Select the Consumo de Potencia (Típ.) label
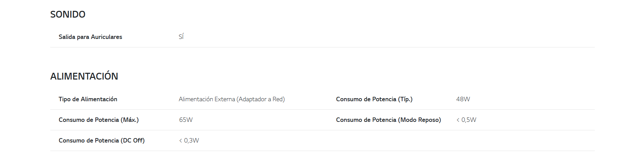This screenshot has height=153, width=644. [374, 99]
